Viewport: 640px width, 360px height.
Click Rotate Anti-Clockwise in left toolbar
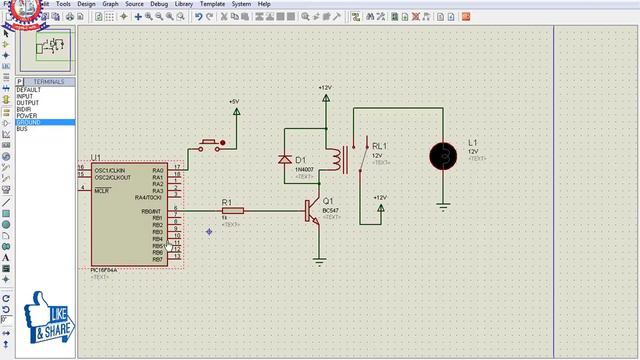6,309
